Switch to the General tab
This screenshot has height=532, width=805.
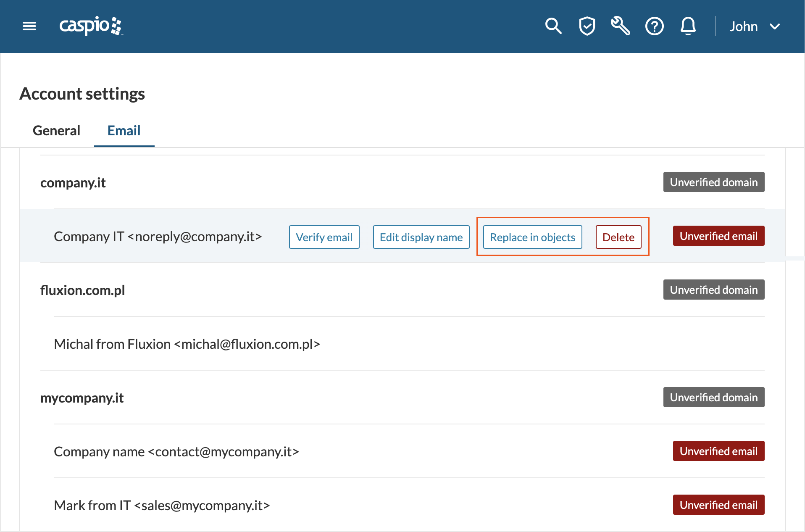56,131
